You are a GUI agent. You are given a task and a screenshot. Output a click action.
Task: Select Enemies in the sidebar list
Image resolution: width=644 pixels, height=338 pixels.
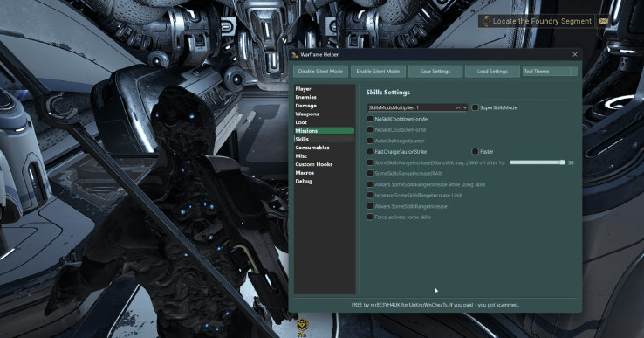point(324,97)
